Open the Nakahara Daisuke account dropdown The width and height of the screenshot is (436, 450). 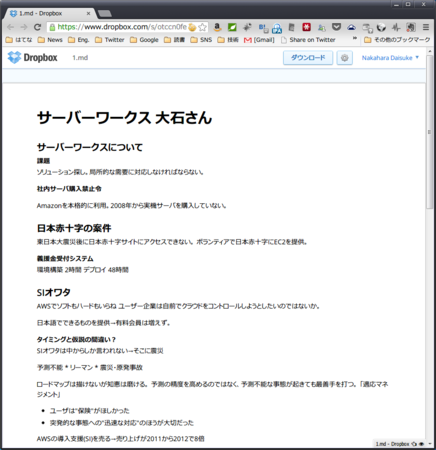[390, 58]
